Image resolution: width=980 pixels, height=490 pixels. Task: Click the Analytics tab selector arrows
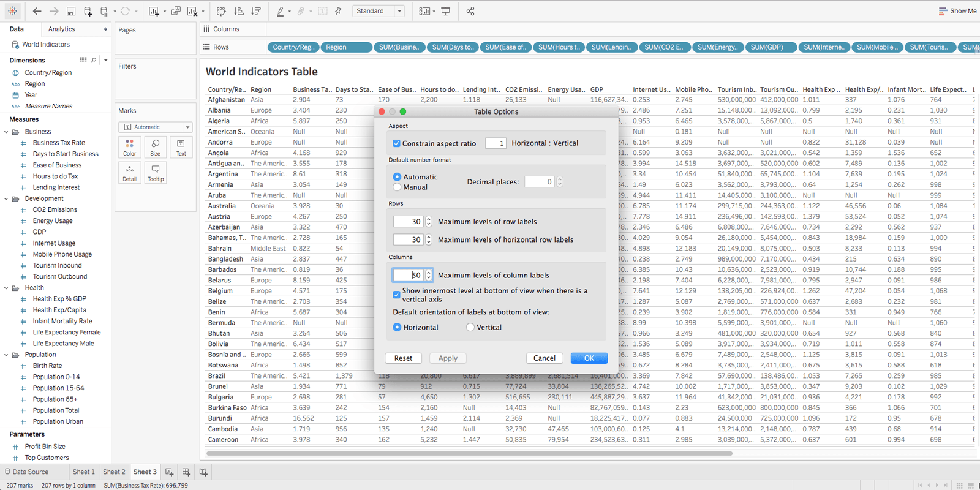105,29
